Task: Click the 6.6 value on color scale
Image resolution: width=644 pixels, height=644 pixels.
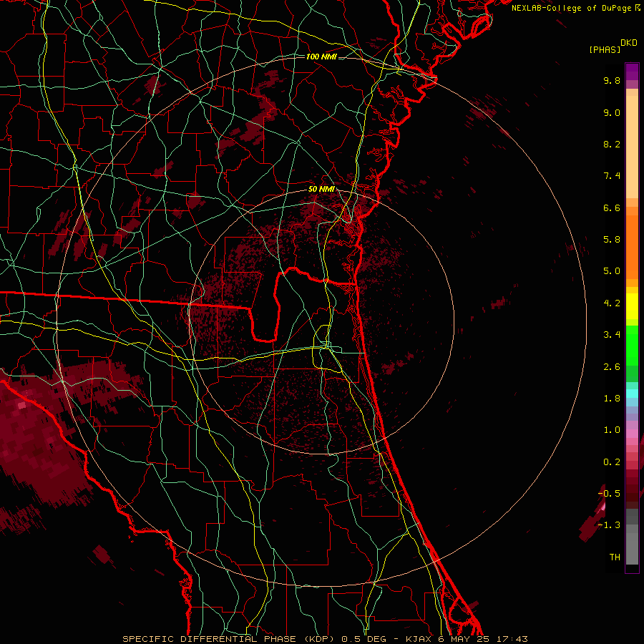Action: [x=612, y=208]
